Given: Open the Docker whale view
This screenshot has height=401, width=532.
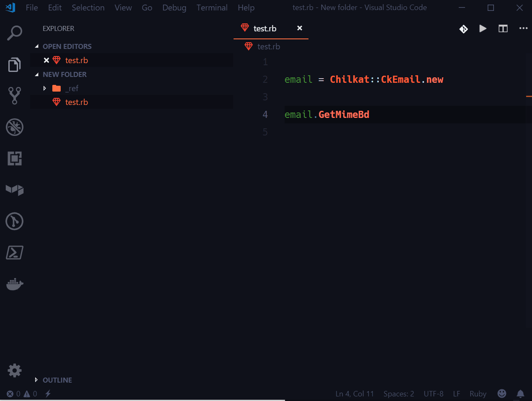Looking at the screenshot, I should (x=15, y=284).
